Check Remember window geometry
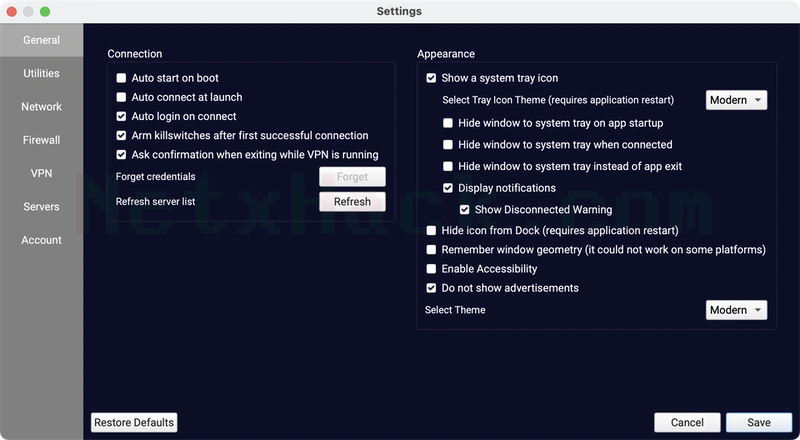The image size is (800, 440). 431,250
